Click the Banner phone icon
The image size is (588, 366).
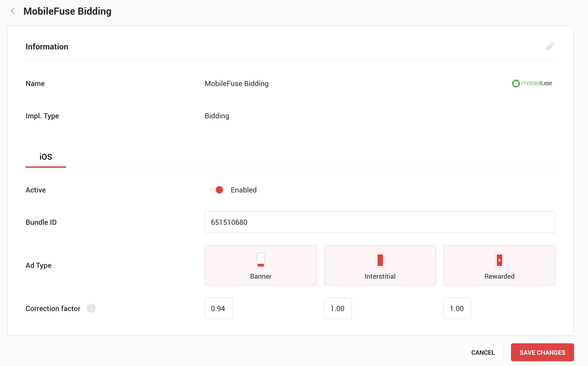click(261, 260)
